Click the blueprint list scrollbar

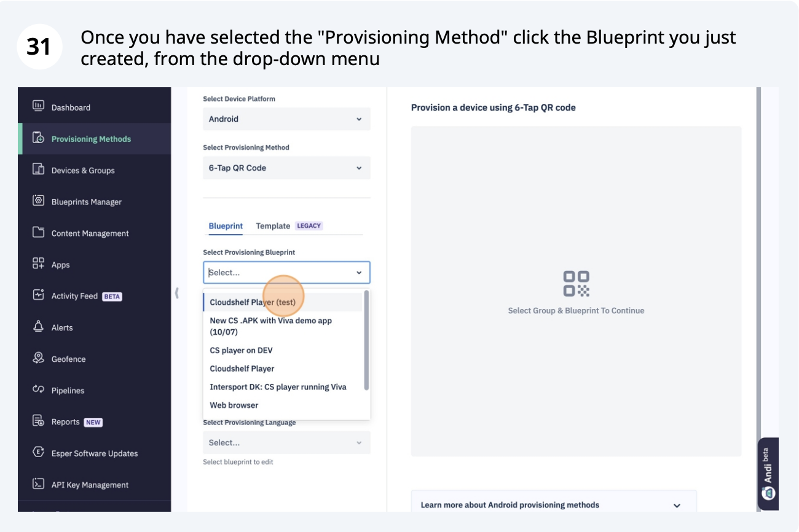tap(367, 341)
